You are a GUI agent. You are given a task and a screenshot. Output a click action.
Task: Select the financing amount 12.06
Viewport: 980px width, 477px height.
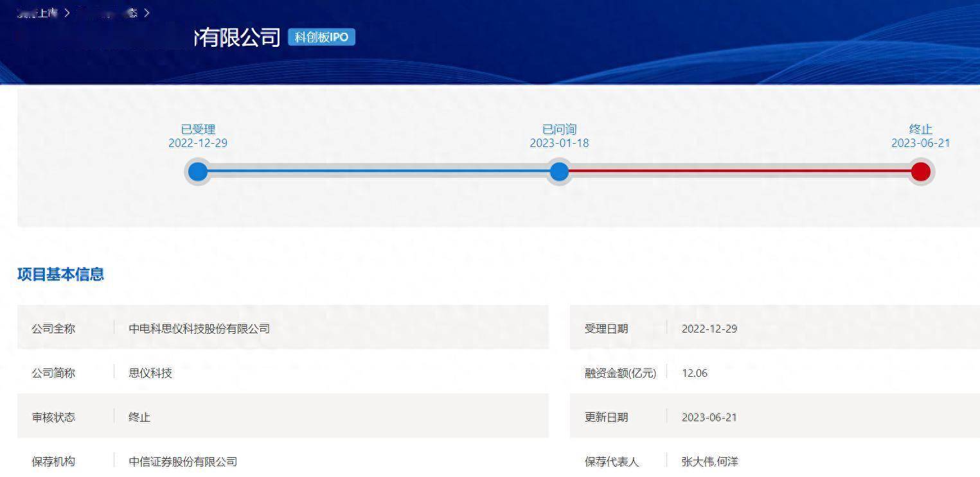[x=695, y=373]
